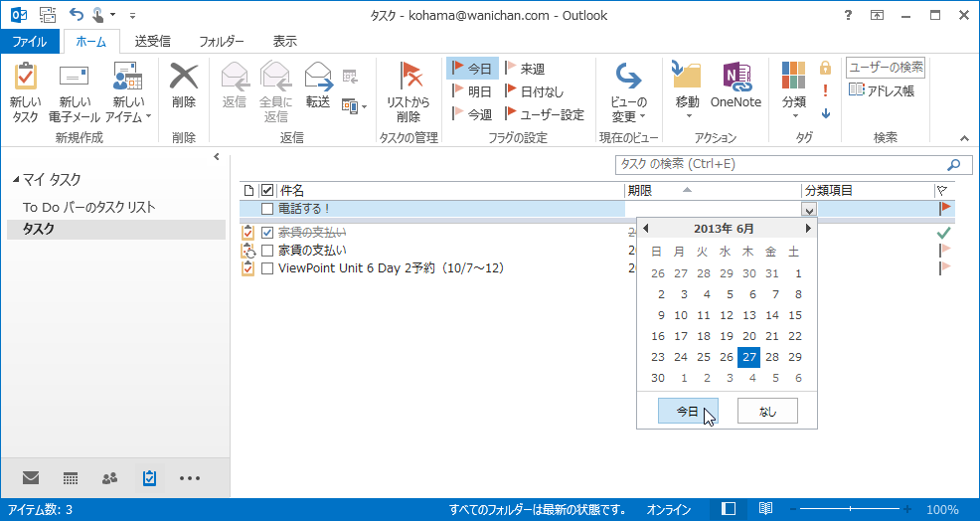Open the ファイル tab

pos(30,42)
